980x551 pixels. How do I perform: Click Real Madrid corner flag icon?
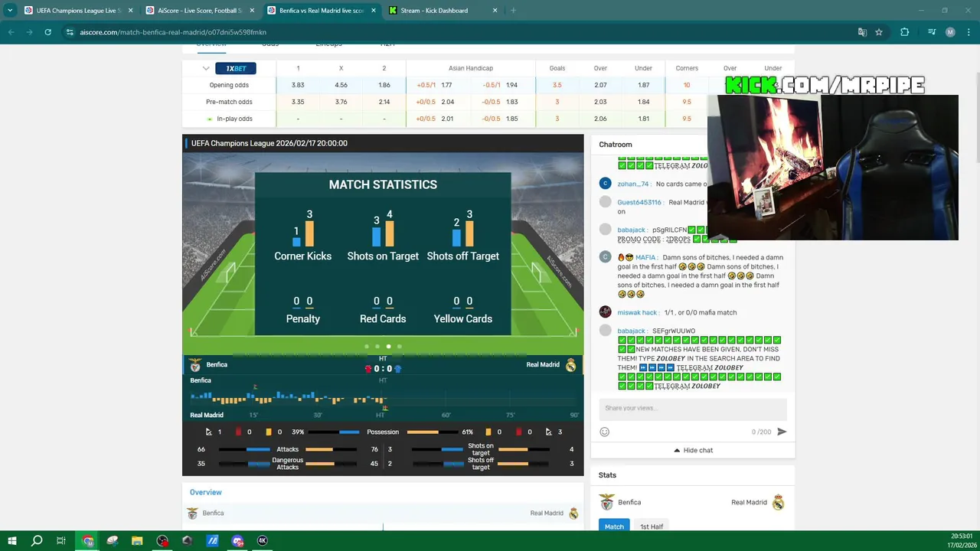pyautogui.click(x=548, y=432)
